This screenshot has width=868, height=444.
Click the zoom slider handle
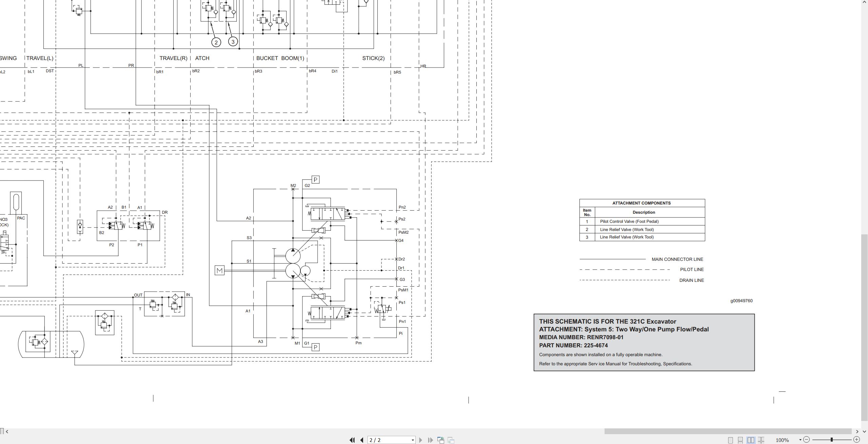[x=831, y=440]
